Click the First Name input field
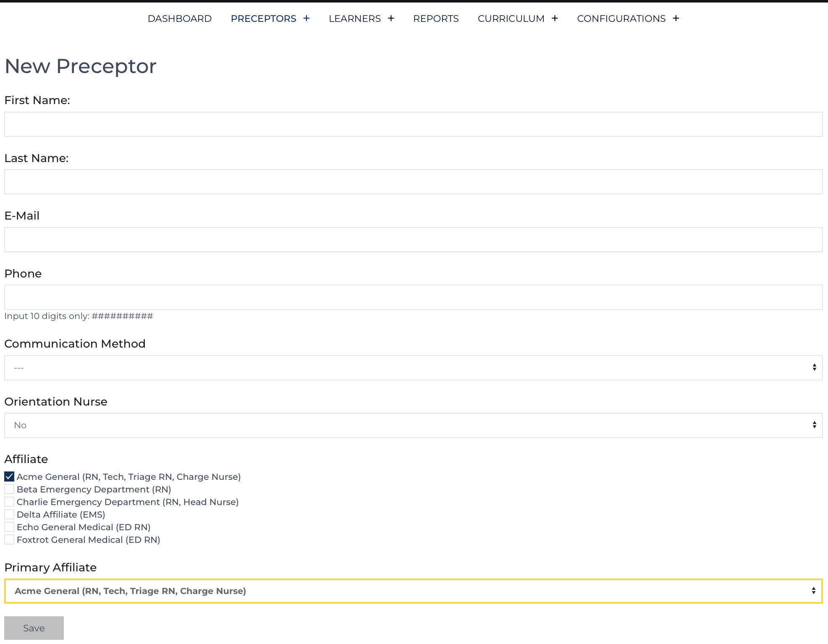The image size is (828, 644). click(x=414, y=124)
